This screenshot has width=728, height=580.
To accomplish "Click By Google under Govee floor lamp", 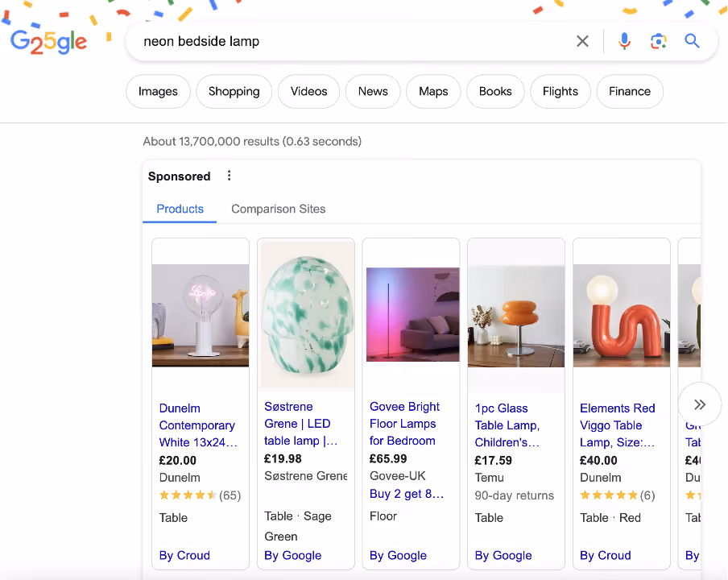I will [399, 555].
